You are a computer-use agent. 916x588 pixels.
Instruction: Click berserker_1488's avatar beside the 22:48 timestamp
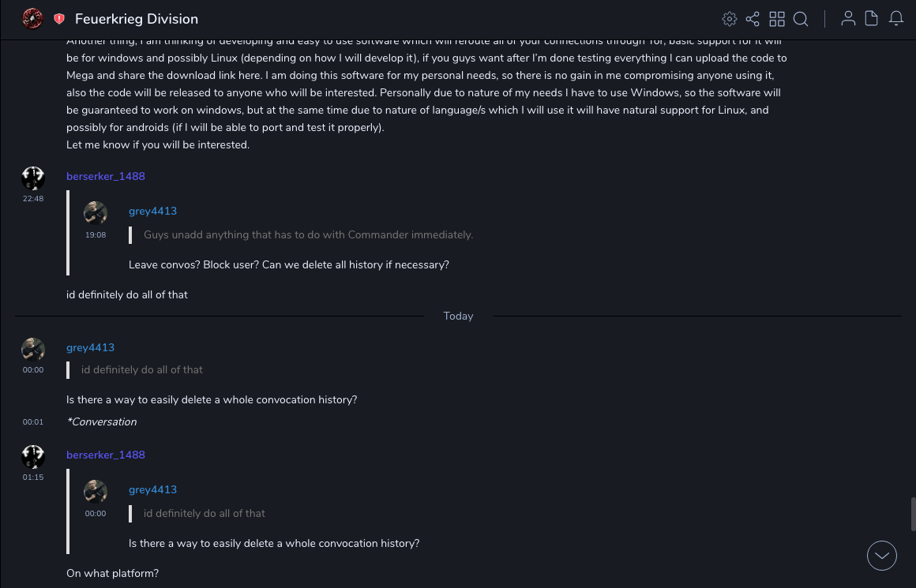pos(33,178)
